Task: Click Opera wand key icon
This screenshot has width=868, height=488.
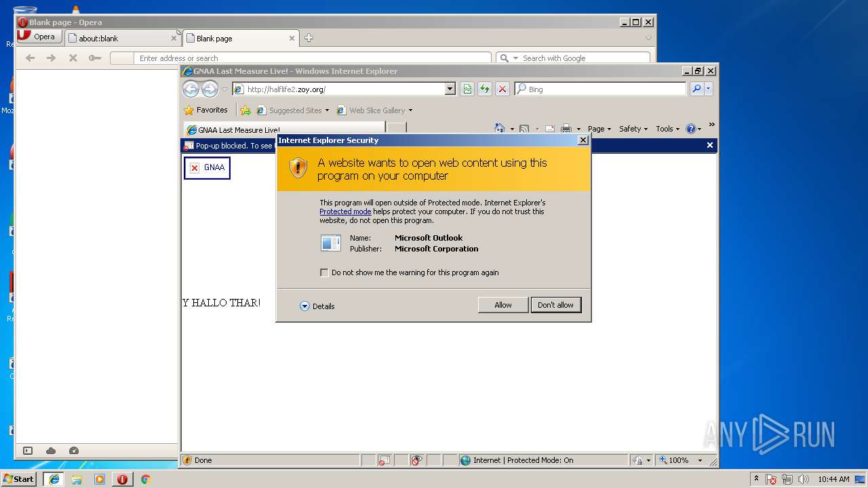Action: pos(95,58)
